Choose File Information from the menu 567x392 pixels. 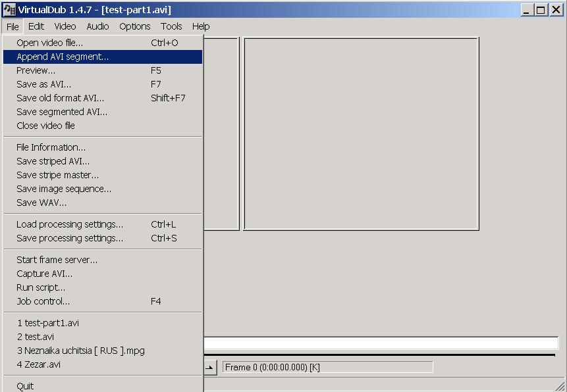[x=51, y=147]
